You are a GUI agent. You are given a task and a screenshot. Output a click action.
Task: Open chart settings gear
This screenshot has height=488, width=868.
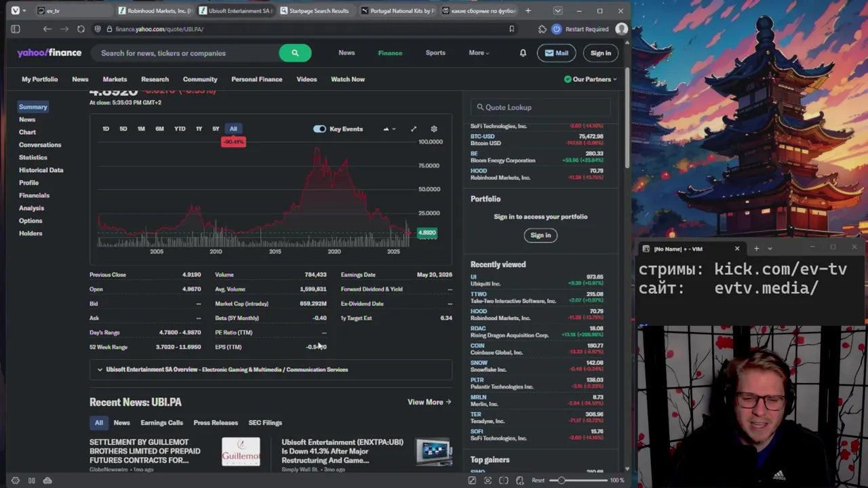434,129
